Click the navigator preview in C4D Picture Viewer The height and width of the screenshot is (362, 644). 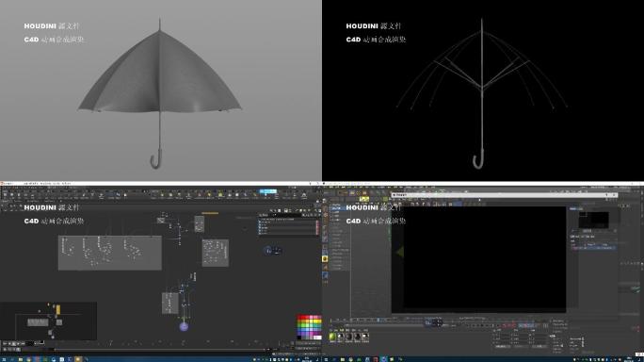click(594, 220)
